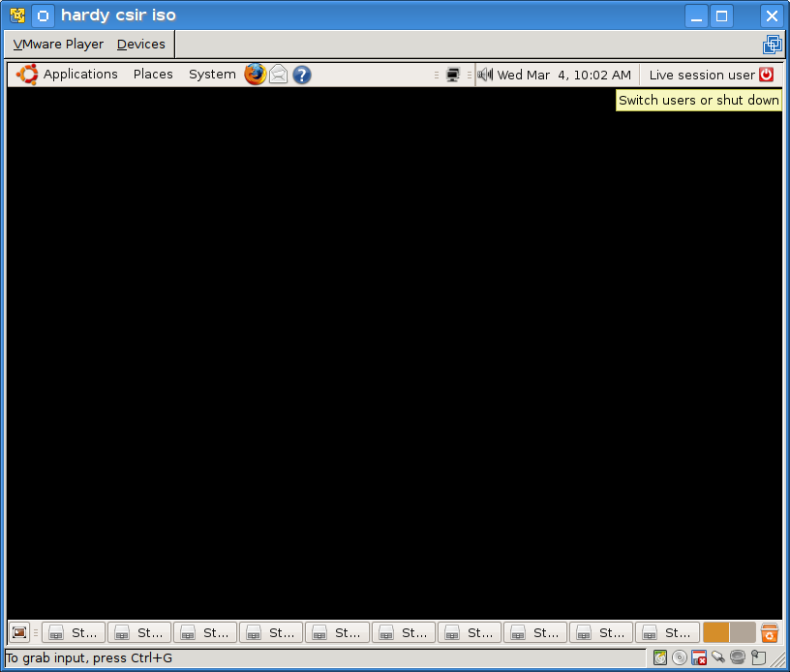Image resolution: width=790 pixels, height=672 pixels.
Task: Toggle the Show Desktop button
Action: tap(19, 633)
